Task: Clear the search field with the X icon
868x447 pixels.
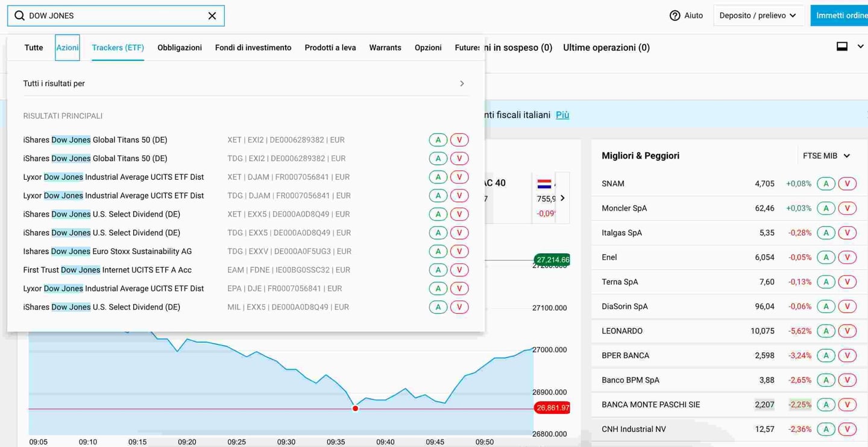Action: click(x=212, y=16)
